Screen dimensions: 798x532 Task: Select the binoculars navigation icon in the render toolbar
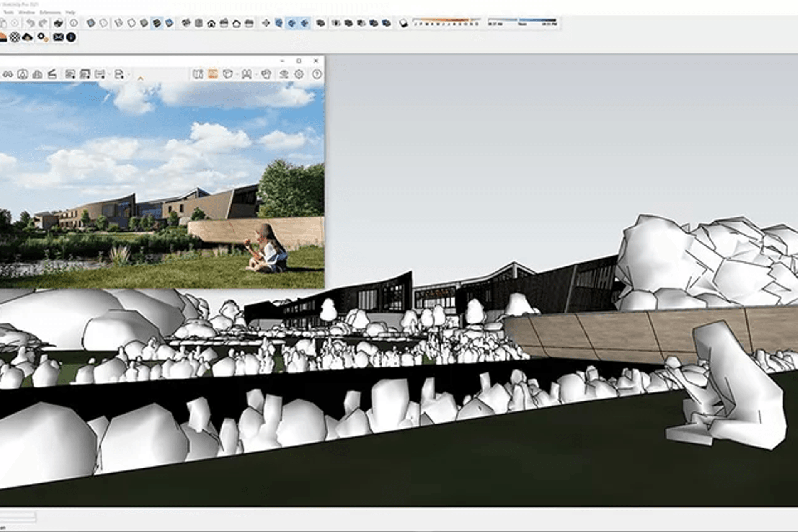[x=8, y=75]
